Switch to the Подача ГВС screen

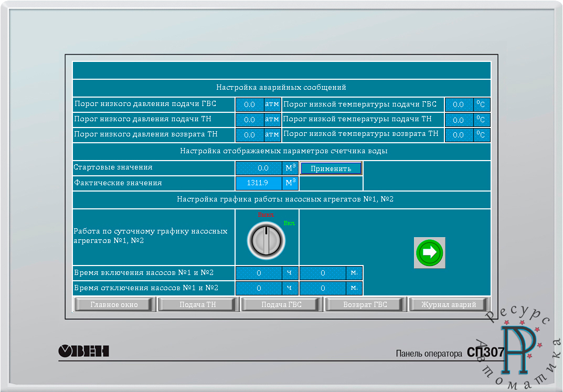pyautogui.click(x=281, y=304)
